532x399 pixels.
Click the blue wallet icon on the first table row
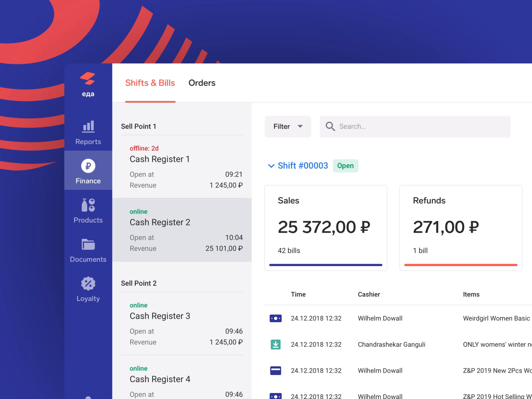275,318
